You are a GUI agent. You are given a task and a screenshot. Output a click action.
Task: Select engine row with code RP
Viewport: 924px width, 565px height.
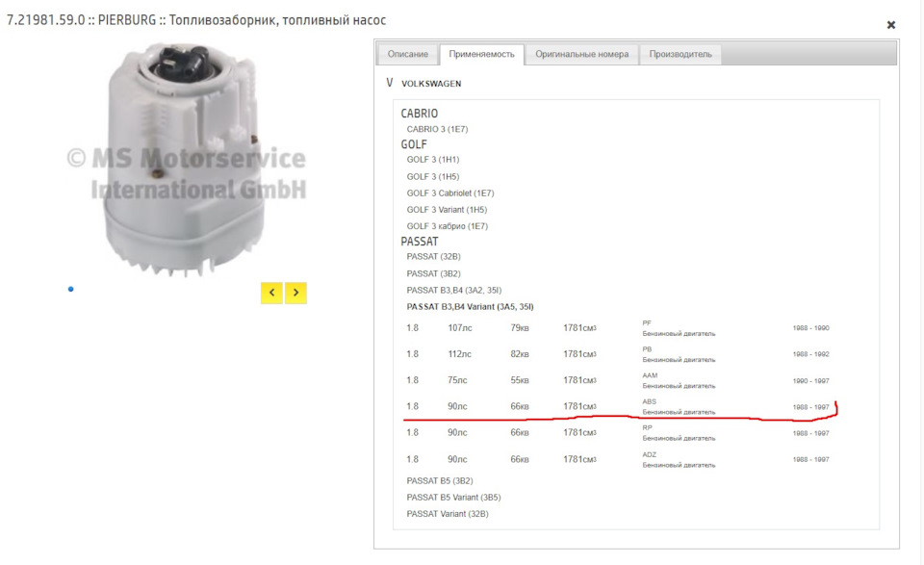click(x=618, y=432)
